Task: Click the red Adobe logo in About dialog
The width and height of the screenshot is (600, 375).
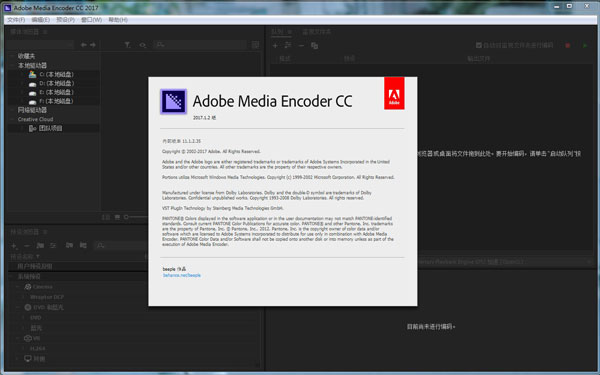Action: (394, 93)
